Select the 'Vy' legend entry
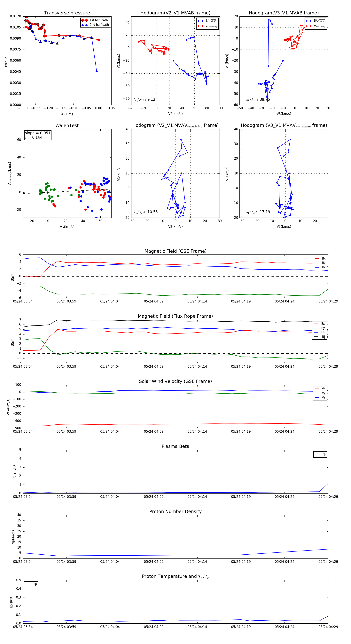The width and height of the screenshot is (351, 644). pos(320,393)
